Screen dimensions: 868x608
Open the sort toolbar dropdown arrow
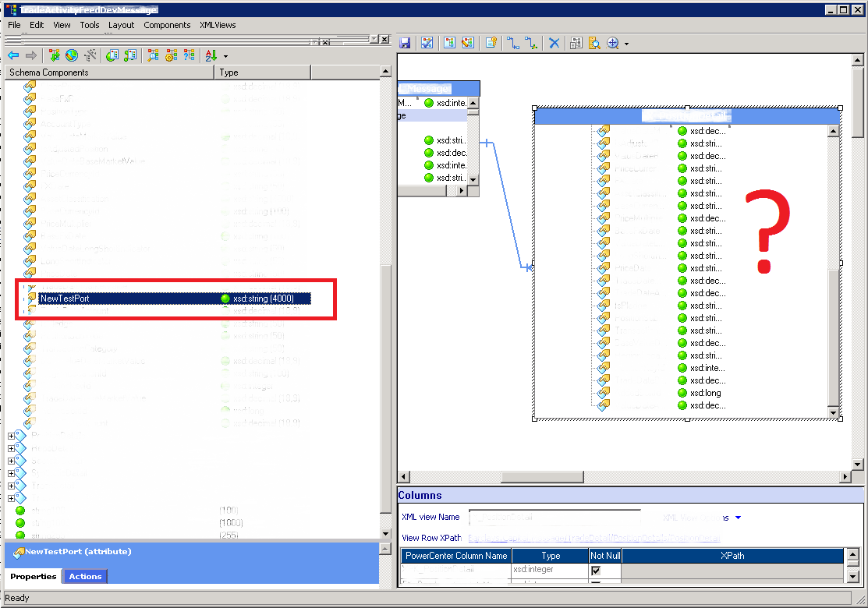click(225, 55)
